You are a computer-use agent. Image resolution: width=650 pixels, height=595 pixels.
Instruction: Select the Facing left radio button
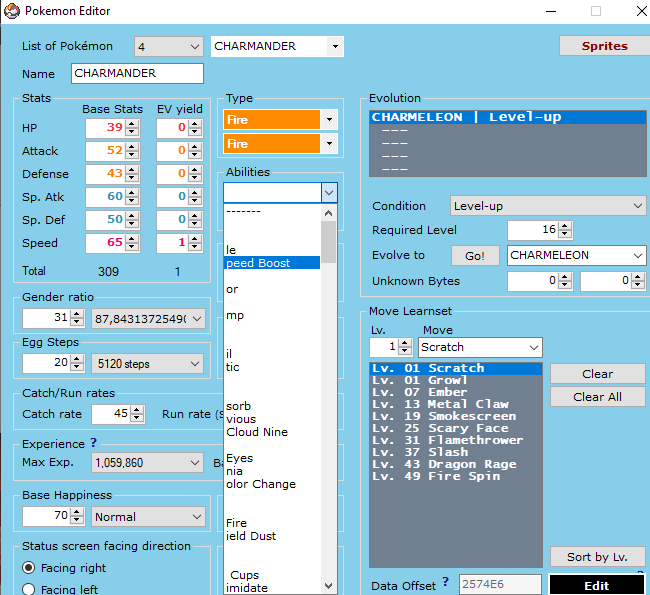coord(28,589)
